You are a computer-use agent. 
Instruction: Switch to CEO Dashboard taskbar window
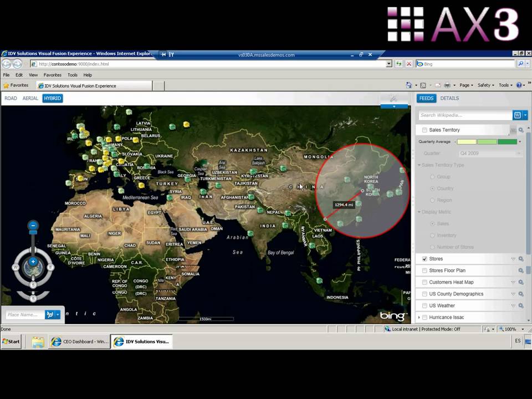pos(79,342)
